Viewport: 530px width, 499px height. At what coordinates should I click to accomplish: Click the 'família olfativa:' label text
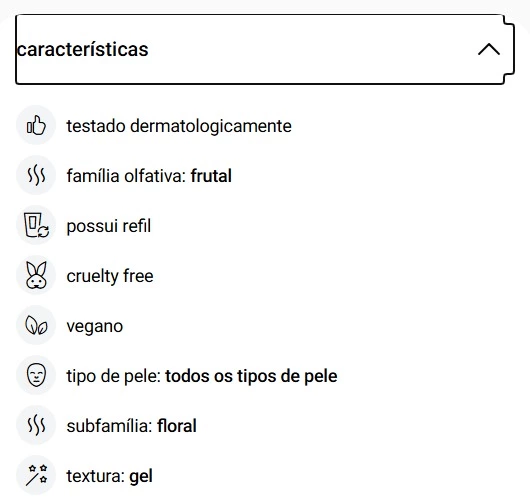pos(126,176)
